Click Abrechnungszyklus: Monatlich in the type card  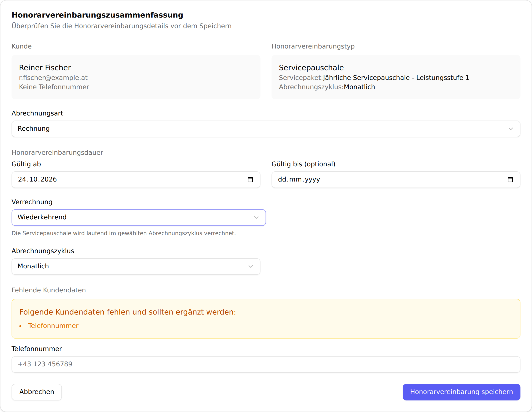[327, 87]
